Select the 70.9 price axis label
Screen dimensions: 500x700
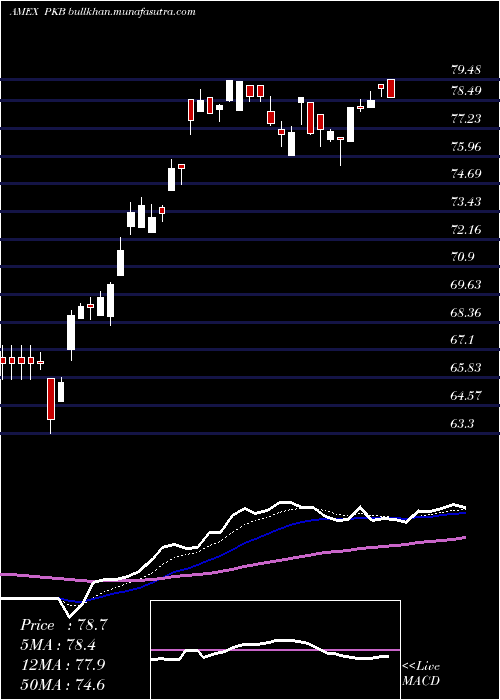coord(462,257)
